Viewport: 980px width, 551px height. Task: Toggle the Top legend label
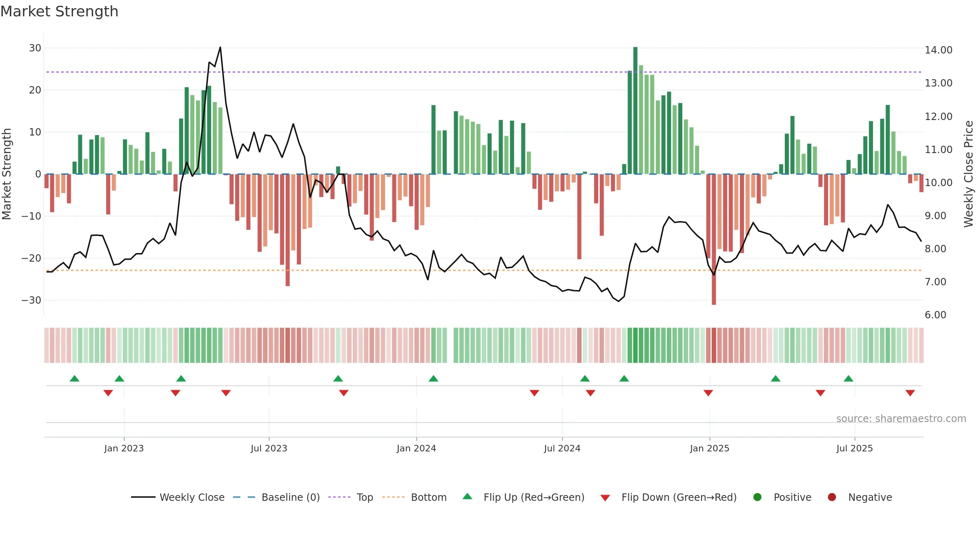(x=365, y=497)
